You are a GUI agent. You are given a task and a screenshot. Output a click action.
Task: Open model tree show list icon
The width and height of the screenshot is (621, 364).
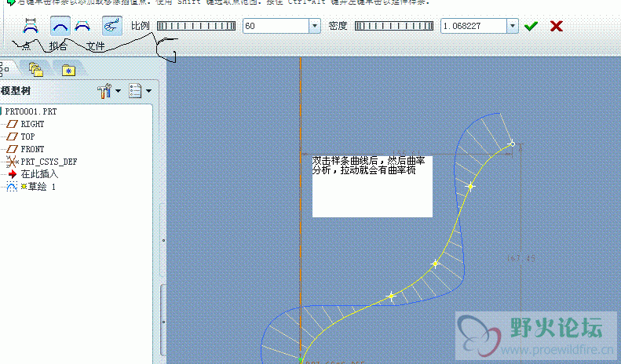tap(135, 91)
